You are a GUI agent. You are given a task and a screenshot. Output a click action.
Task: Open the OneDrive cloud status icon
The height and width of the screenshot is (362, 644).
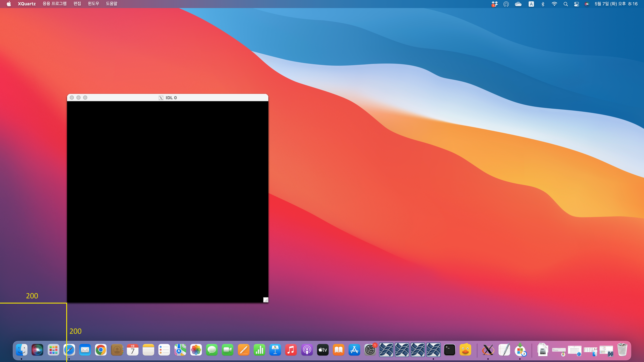[518, 4]
